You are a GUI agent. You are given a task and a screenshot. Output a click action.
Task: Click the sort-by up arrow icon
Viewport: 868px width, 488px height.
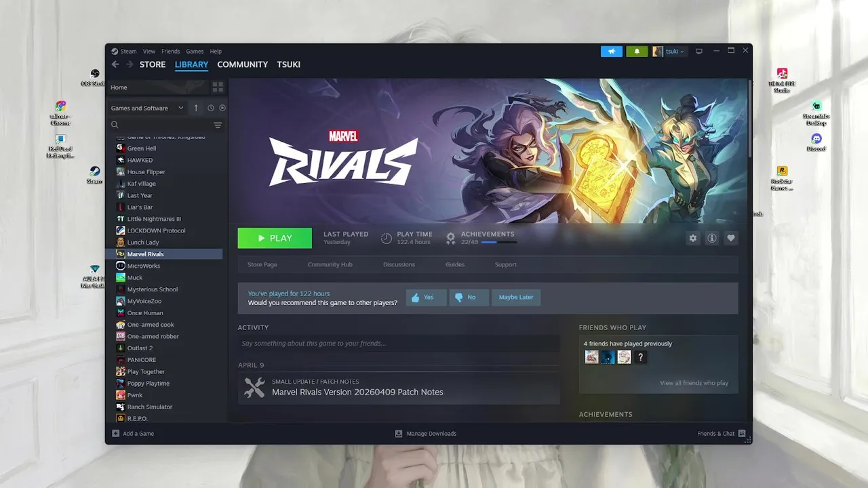click(x=196, y=108)
